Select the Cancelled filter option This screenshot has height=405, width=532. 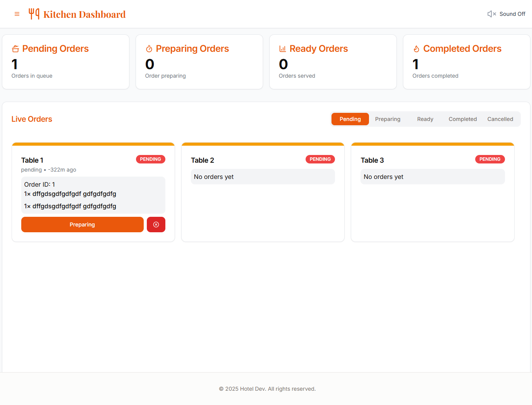click(500, 119)
